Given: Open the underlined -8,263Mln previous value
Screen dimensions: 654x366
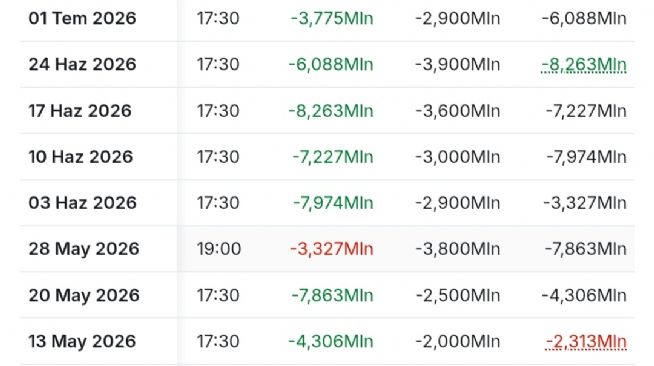Looking at the screenshot, I should pos(584,65).
